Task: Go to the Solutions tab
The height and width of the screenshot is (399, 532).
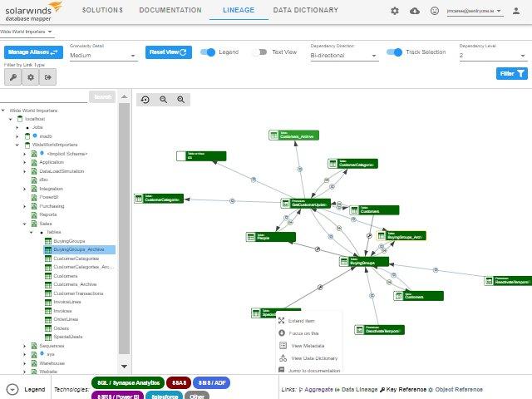Action: (x=102, y=10)
